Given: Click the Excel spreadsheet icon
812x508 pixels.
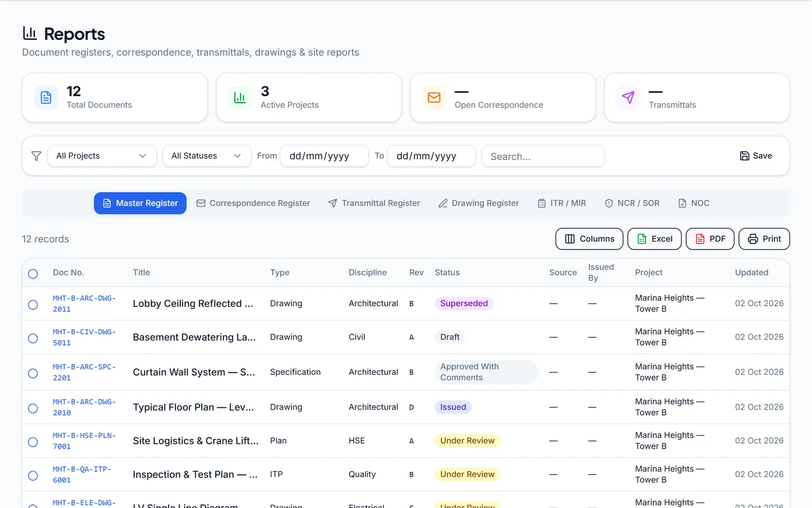Looking at the screenshot, I should (x=642, y=239).
